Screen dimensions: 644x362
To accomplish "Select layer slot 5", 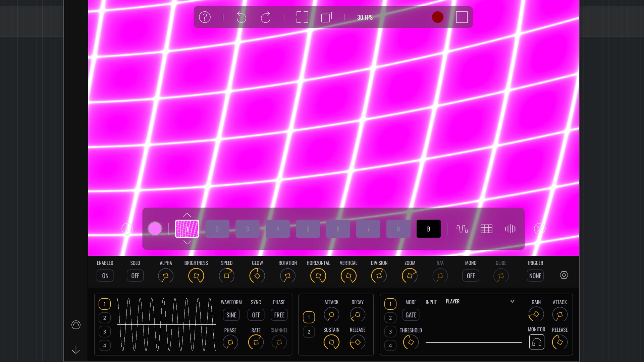I will point(308,229).
